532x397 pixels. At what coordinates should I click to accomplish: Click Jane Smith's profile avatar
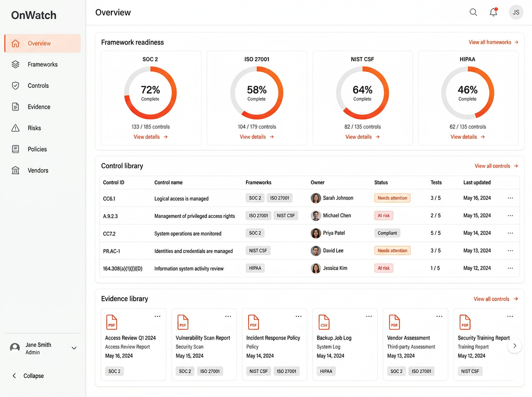pyautogui.click(x=16, y=348)
